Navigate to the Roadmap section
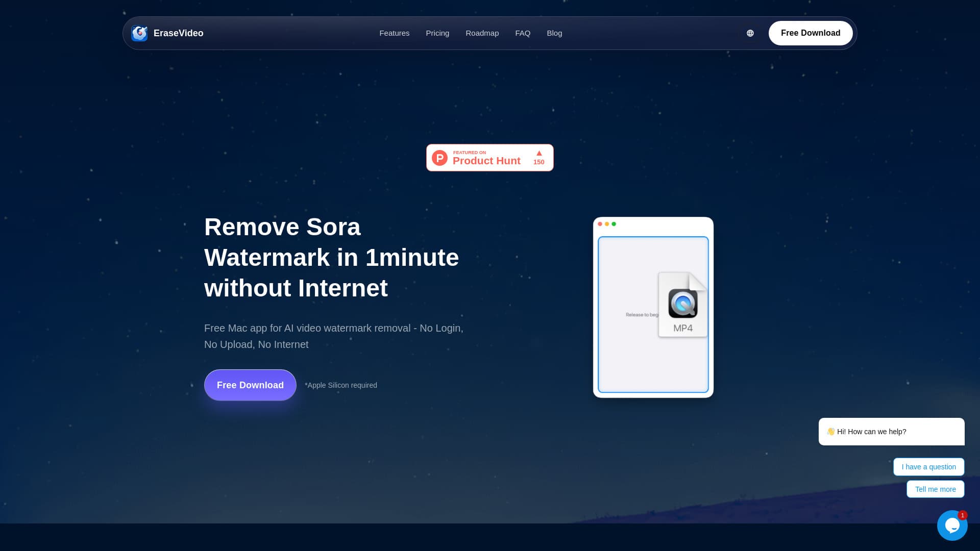Image resolution: width=980 pixels, height=551 pixels. (x=482, y=33)
